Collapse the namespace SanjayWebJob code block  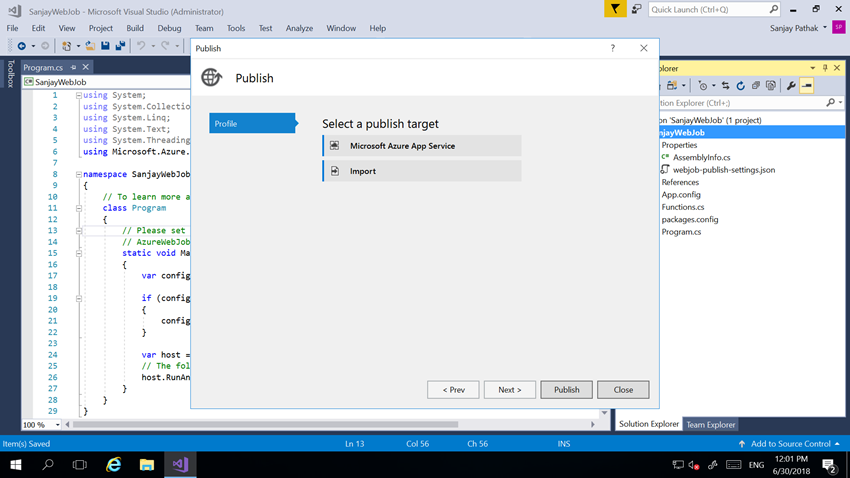click(x=79, y=174)
